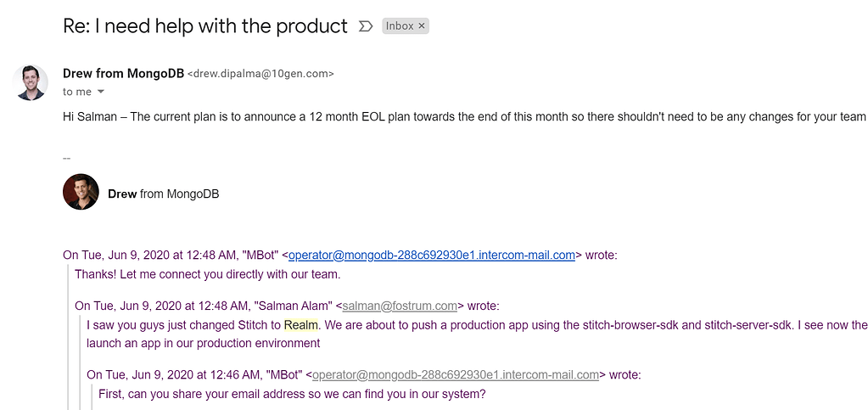
Task: Click the importance marker icon beside subject
Action: pos(366,26)
